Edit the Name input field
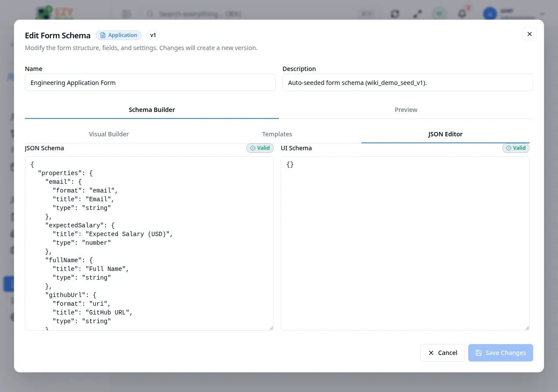Viewport: 558px width, 392px height. (x=150, y=82)
